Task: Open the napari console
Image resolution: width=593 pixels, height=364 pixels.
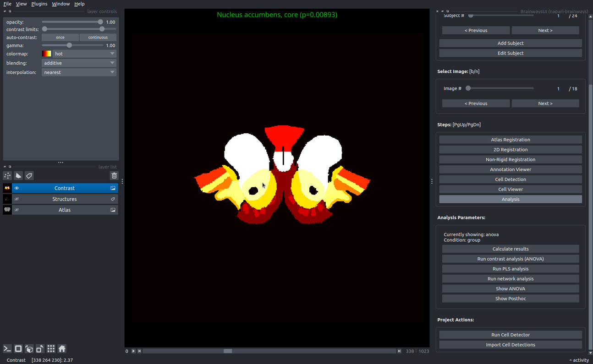Action: click(x=7, y=348)
